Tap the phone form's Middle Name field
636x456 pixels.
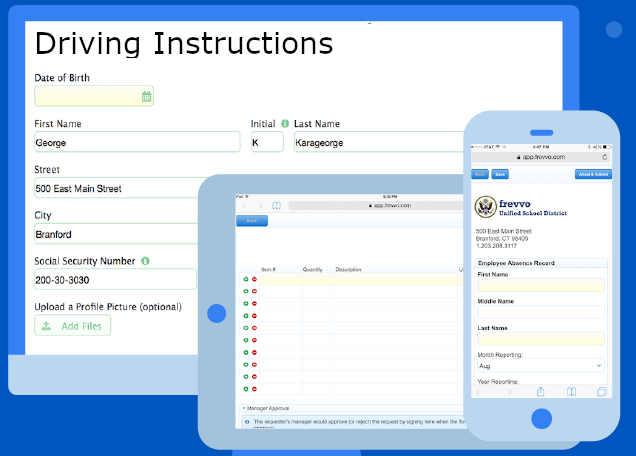541,313
